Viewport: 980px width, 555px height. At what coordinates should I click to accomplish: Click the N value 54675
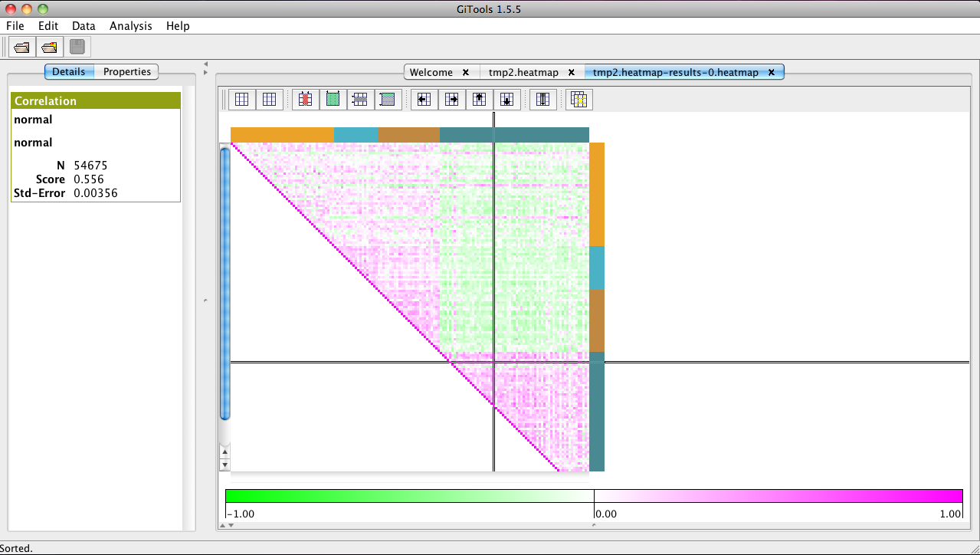click(90, 166)
